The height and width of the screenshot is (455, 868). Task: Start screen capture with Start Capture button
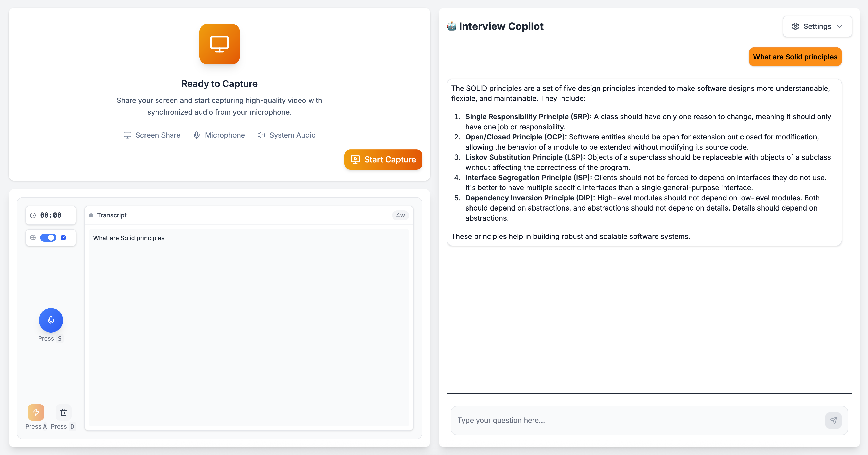383,160
